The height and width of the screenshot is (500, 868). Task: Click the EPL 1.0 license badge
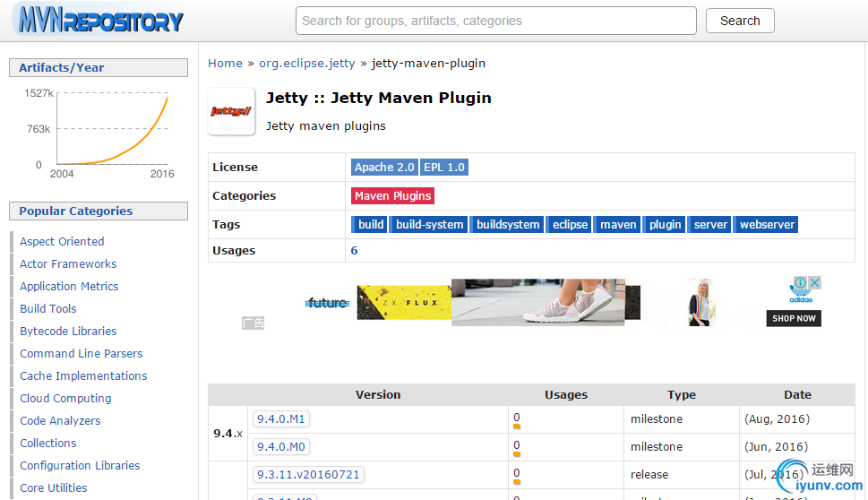[444, 168]
